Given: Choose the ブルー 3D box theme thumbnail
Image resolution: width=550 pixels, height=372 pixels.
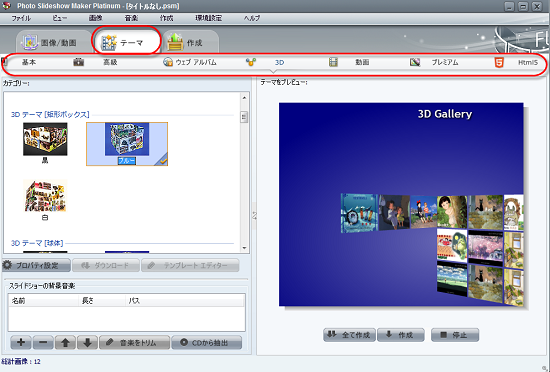Looking at the screenshot, I should pyautogui.click(x=127, y=139).
